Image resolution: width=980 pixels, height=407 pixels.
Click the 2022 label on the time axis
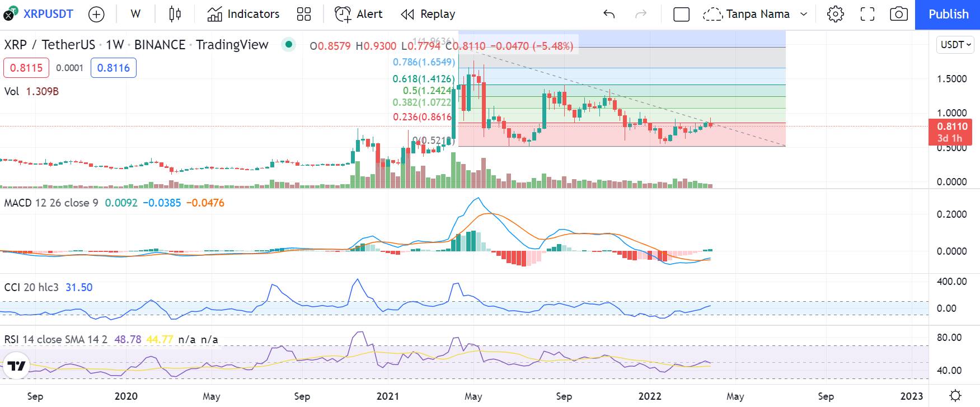(x=650, y=396)
